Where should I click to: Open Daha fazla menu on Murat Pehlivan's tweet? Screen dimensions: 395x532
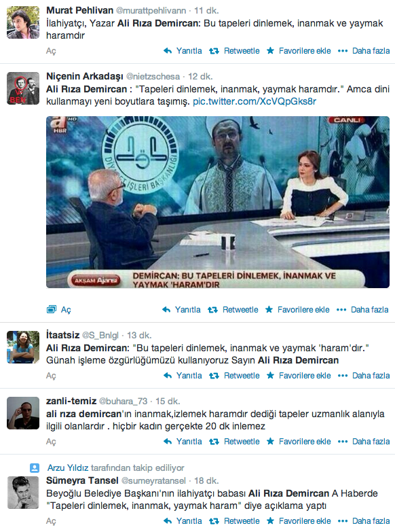coord(371,51)
